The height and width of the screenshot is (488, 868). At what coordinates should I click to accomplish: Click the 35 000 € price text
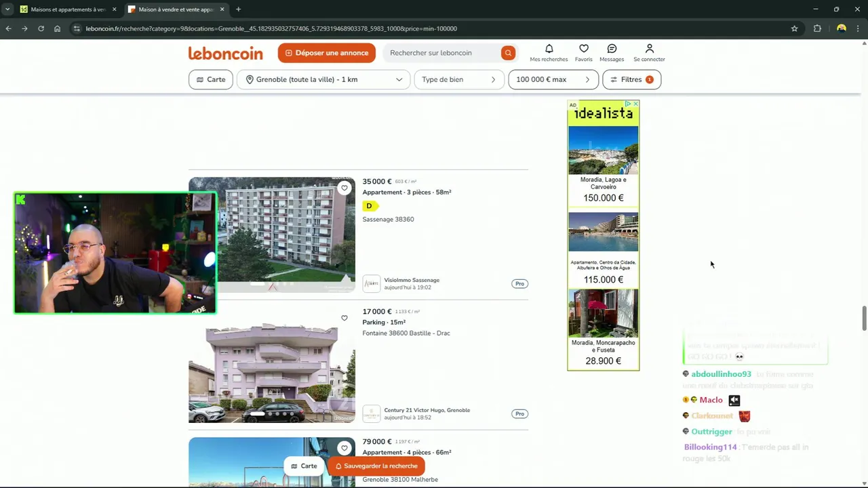(x=377, y=181)
